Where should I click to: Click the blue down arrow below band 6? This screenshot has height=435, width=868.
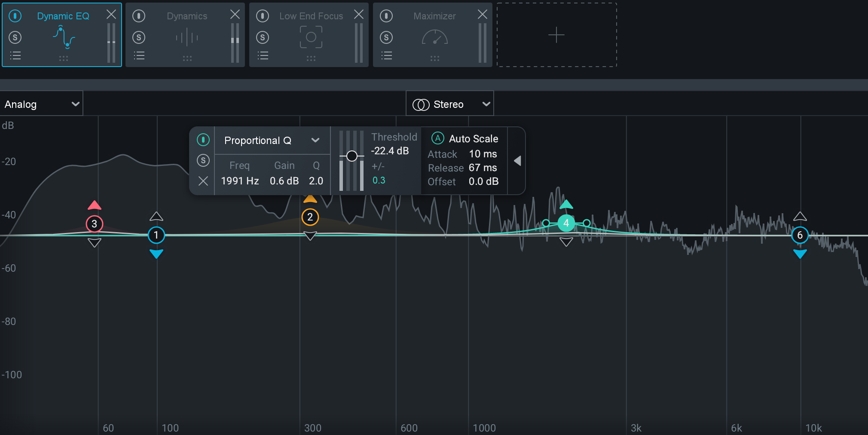click(800, 254)
